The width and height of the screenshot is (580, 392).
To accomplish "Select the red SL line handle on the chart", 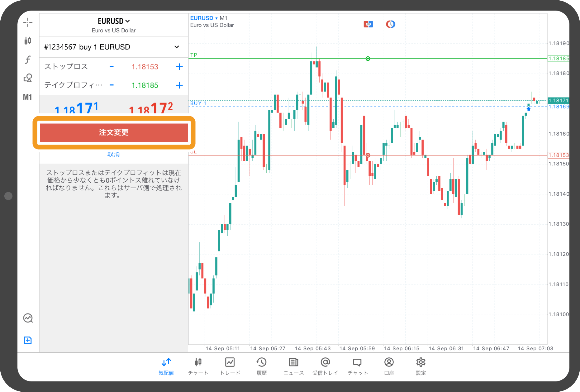I will pyautogui.click(x=368, y=155).
